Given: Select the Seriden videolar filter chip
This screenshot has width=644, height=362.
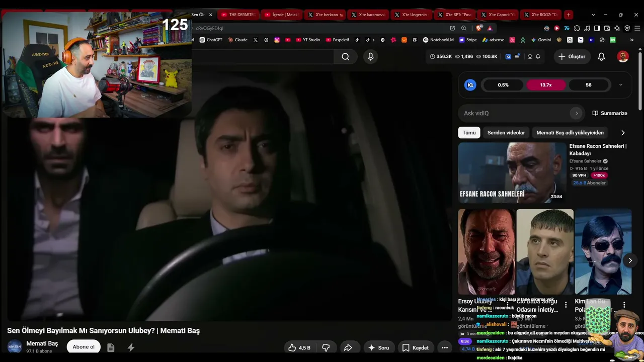Looking at the screenshot, I should [506, 133].
